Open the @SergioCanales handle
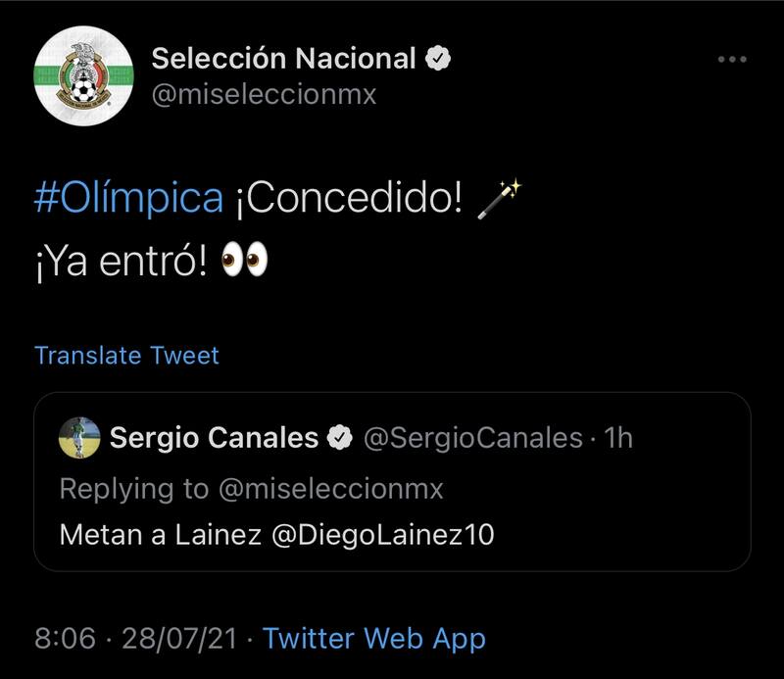The height and width of the screenshot is (679, 784). click(472, 438)
